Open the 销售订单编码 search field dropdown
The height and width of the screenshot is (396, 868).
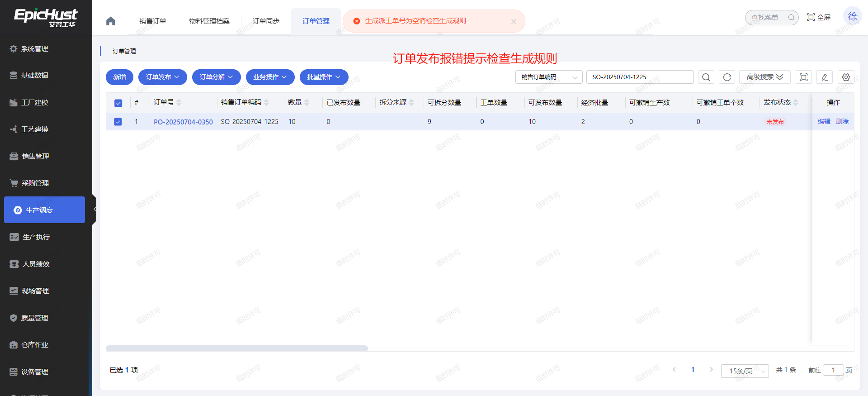pyautogui.click(x=548, y=77)
